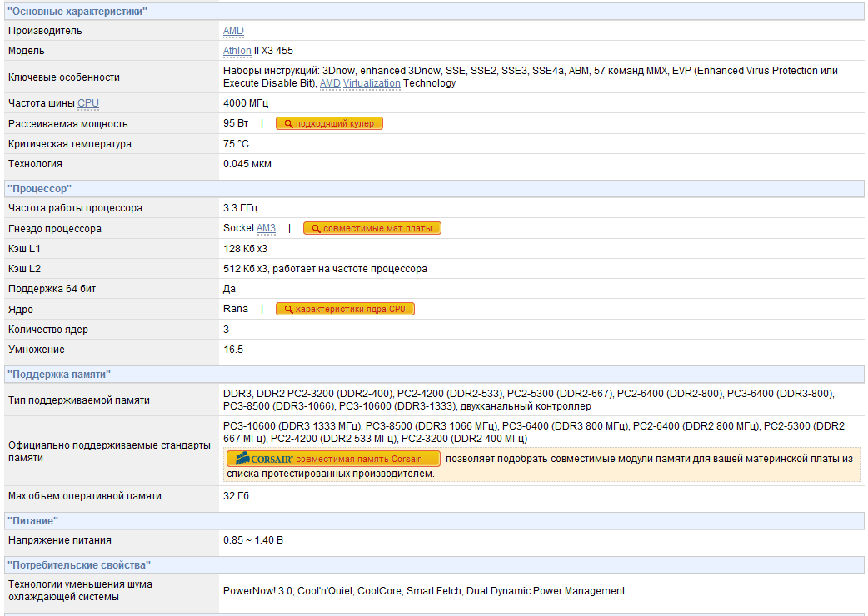The width and height of the screenshot is (868, 616).
Task: Select the supported memory type list text
Action: [529, 400]
